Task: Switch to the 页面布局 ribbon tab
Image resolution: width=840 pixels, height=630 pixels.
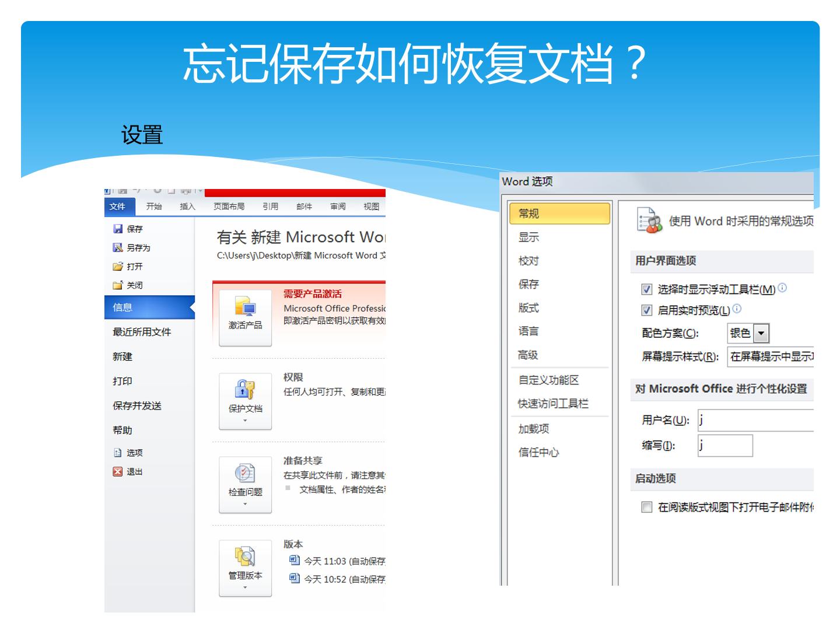Action: click(229, 206)
